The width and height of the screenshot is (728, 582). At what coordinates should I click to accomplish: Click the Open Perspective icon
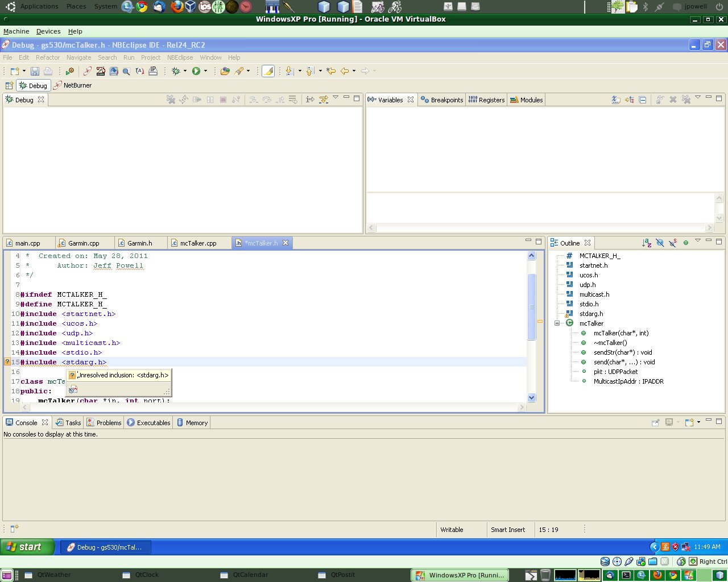point(9,85)
